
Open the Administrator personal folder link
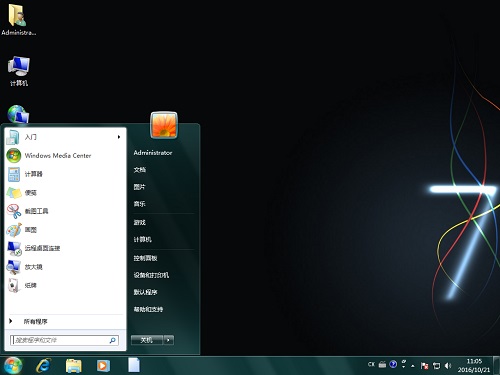(153, 153)
